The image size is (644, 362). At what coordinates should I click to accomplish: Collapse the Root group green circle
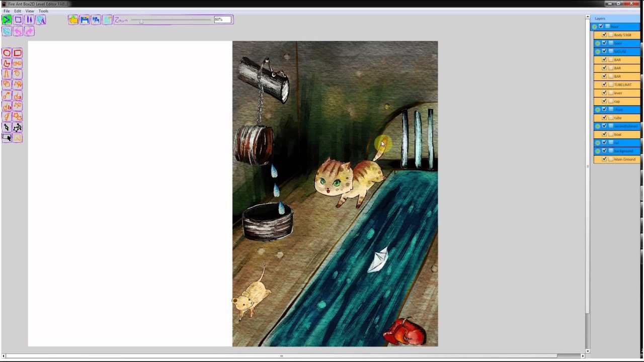[594, 27]
